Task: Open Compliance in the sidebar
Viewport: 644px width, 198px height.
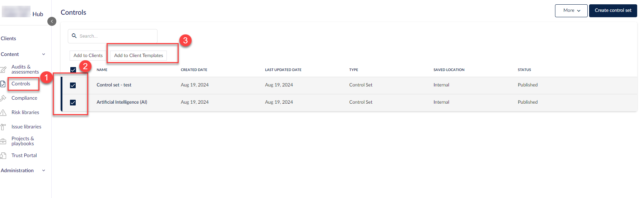Action: 24,98
